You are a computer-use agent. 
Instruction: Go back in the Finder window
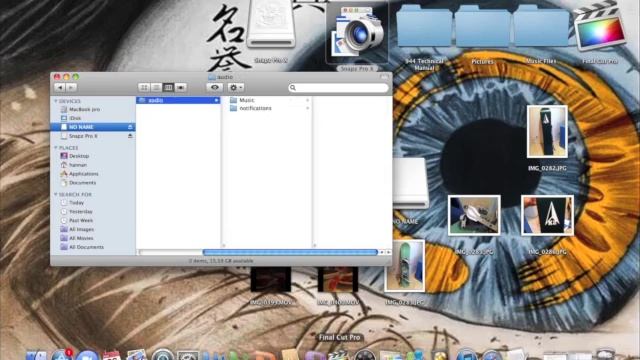[60, 87]
